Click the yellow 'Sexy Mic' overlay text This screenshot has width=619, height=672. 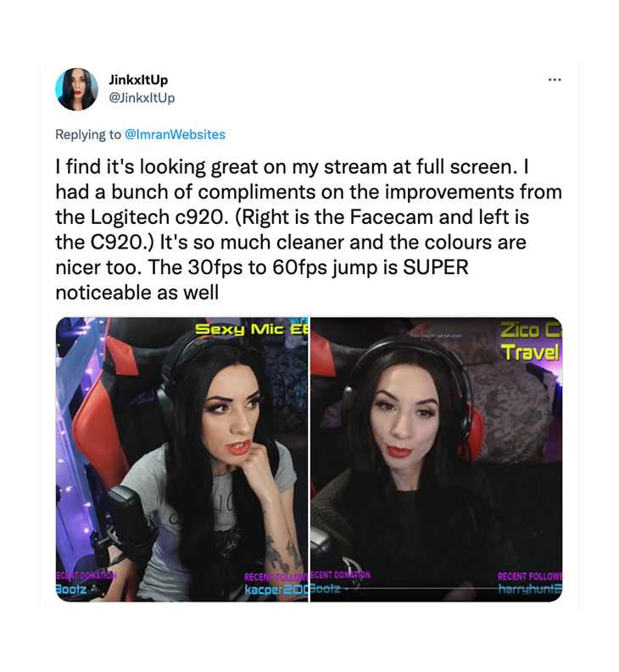[x=252, y=329]
